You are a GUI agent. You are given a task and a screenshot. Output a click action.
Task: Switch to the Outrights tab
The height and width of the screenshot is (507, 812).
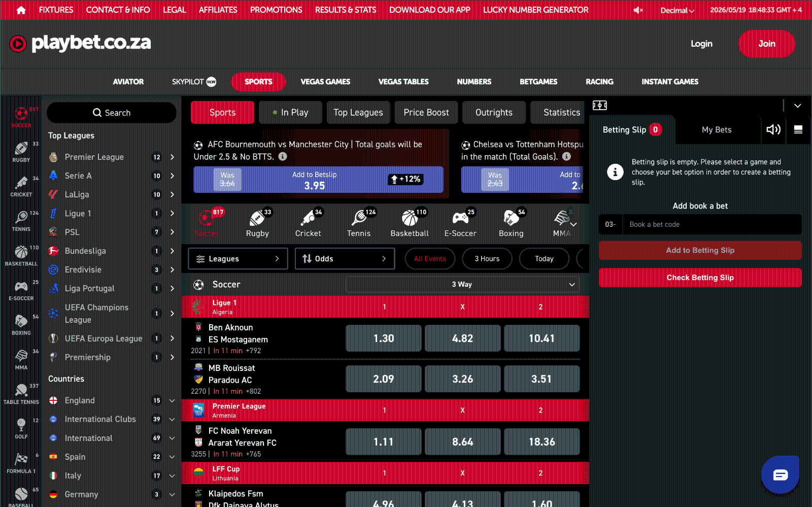(494, 113)
